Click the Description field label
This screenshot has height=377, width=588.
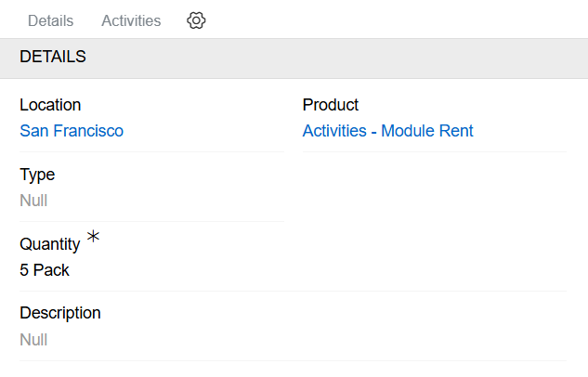(x=60, y=313)
